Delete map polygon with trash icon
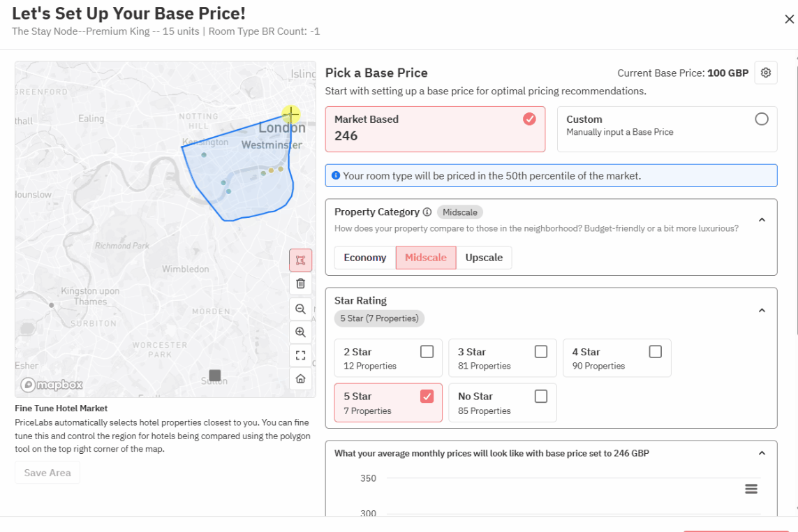The height and width of the screenshot is (532, 798). 300,283
